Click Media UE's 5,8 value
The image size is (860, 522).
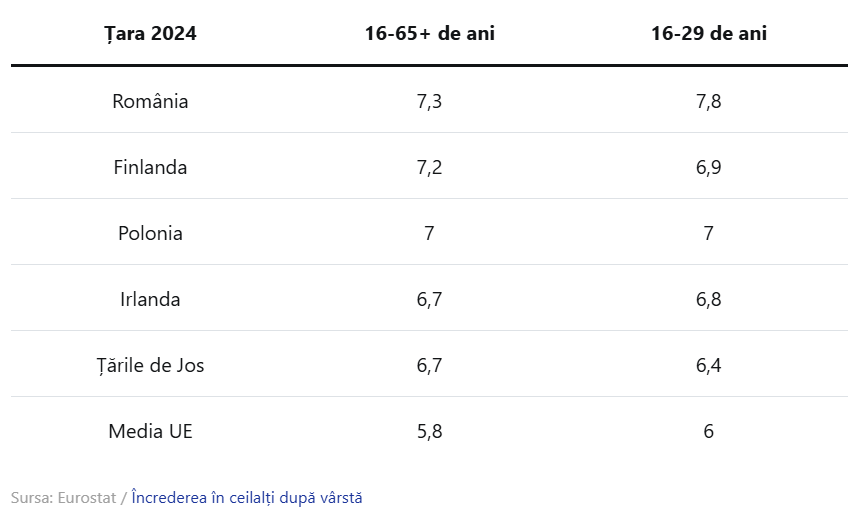click(429, 431)
